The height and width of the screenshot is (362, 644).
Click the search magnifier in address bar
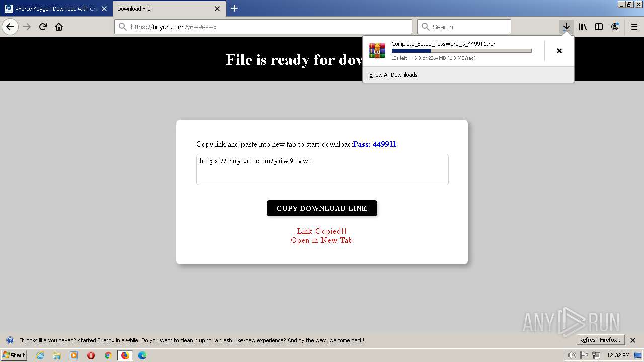tap(122, 27)
